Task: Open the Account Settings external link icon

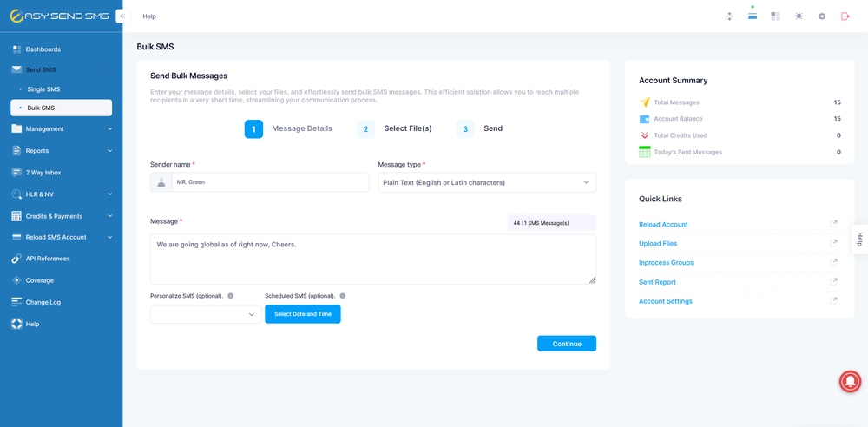Action: click(833, 301)
